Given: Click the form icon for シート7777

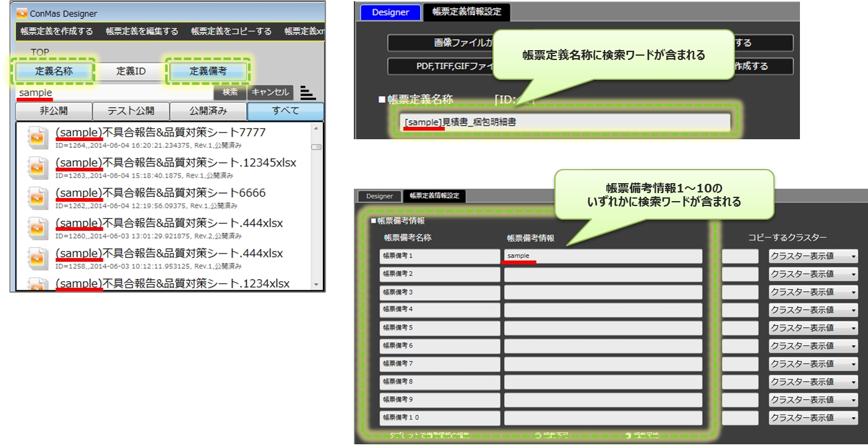Looking at the screenshot, I should point(38,137).
